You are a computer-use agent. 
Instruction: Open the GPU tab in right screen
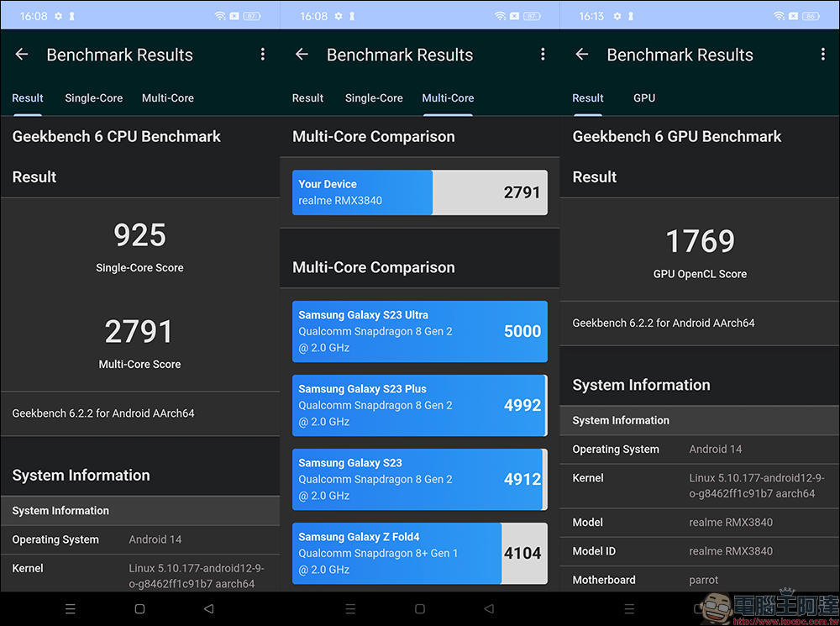644,98
